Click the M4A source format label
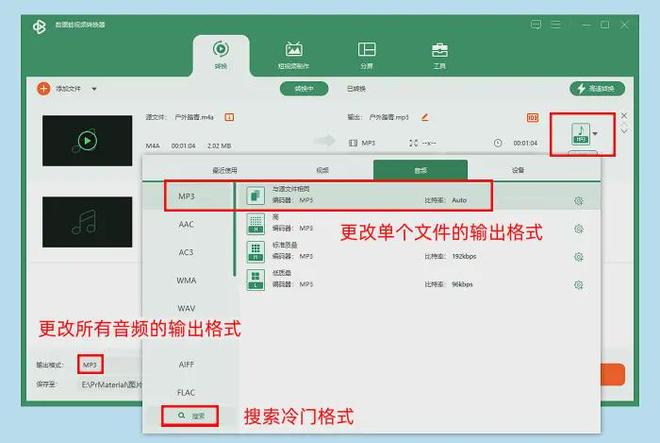The image size is (660, 443). (152, 146)
